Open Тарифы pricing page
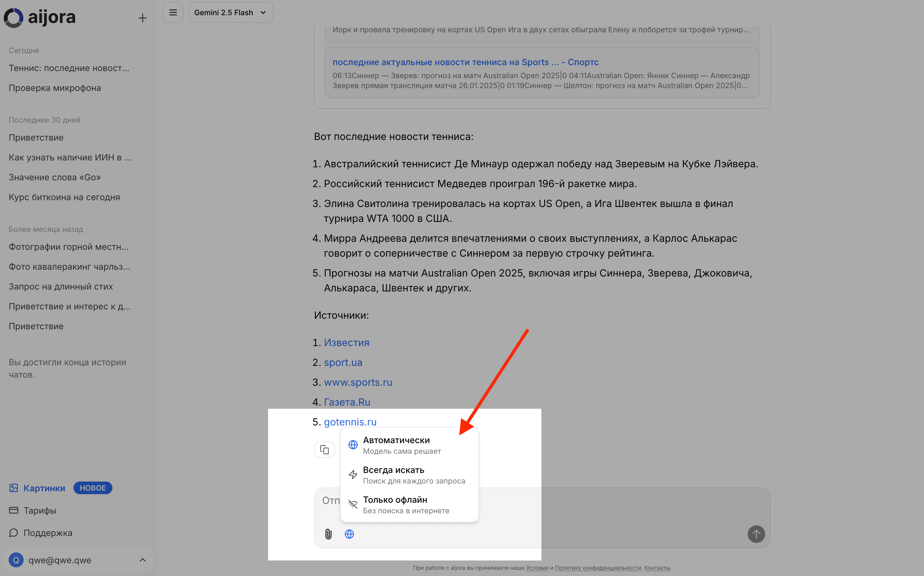Viewport: 924px width, 576px height. pyautogui.click(x=40, y=511)
